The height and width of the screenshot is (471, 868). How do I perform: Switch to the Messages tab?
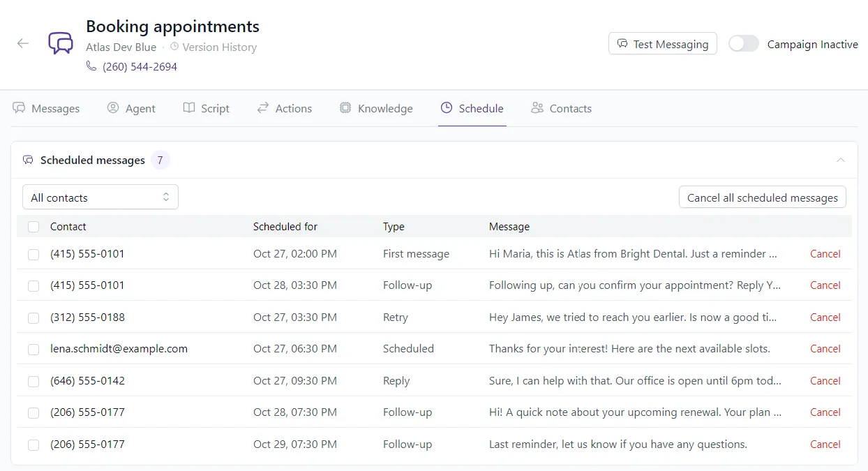coord(47,108)
